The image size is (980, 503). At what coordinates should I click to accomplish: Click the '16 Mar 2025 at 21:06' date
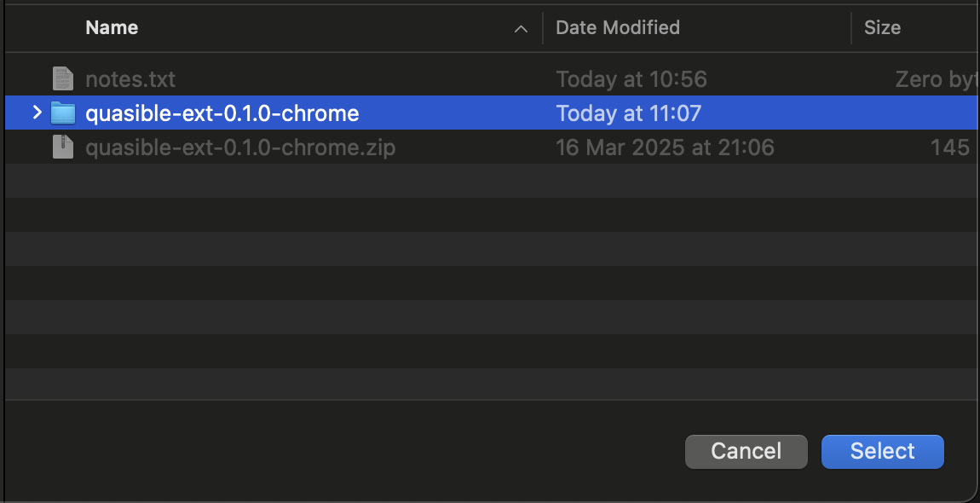665,147
